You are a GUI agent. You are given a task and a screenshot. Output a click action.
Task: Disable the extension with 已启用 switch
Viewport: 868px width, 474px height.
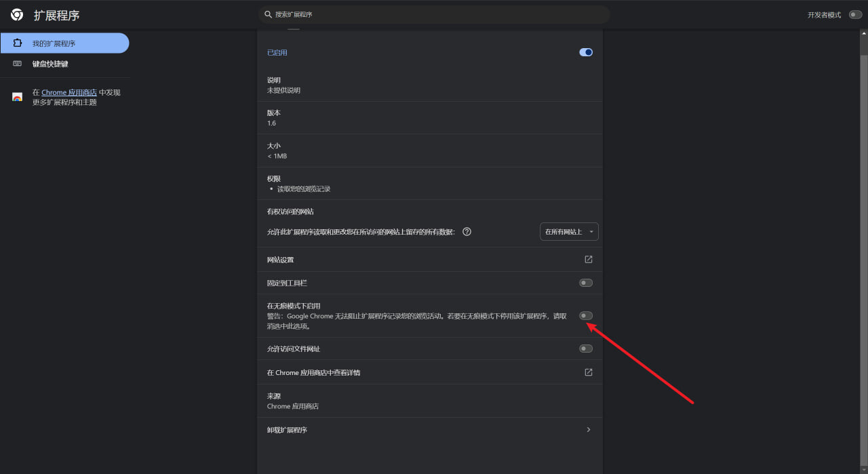(x=586, y=52)
